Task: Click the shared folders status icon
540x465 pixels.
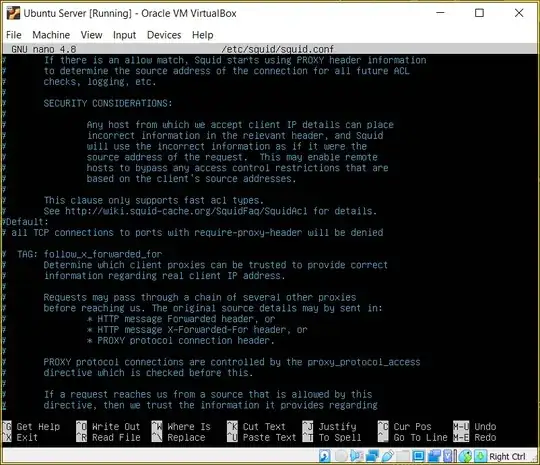Action: tap(403, 456)
